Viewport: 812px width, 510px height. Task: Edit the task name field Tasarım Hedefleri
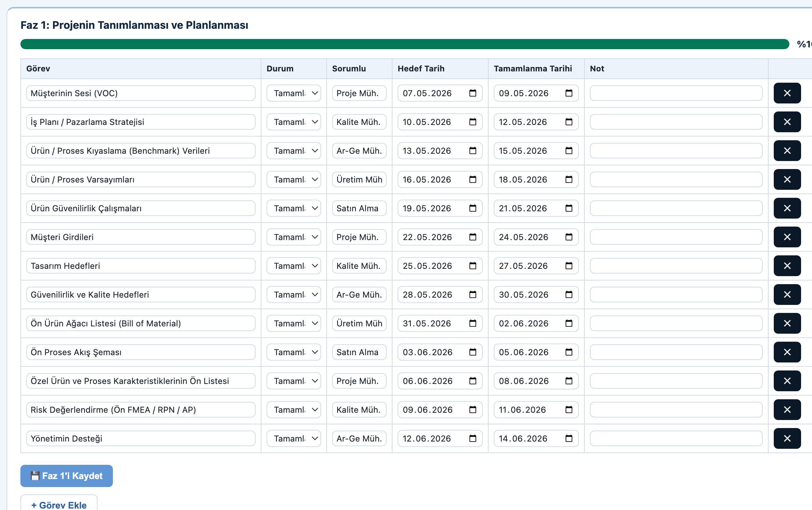coord(141,266)
